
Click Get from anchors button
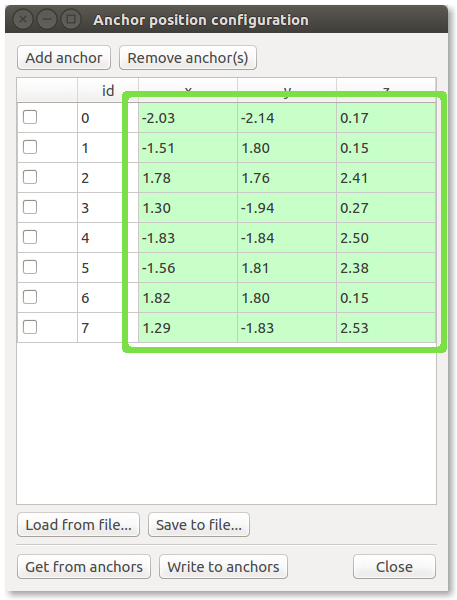pyautogui.click(x=84, y=567)
